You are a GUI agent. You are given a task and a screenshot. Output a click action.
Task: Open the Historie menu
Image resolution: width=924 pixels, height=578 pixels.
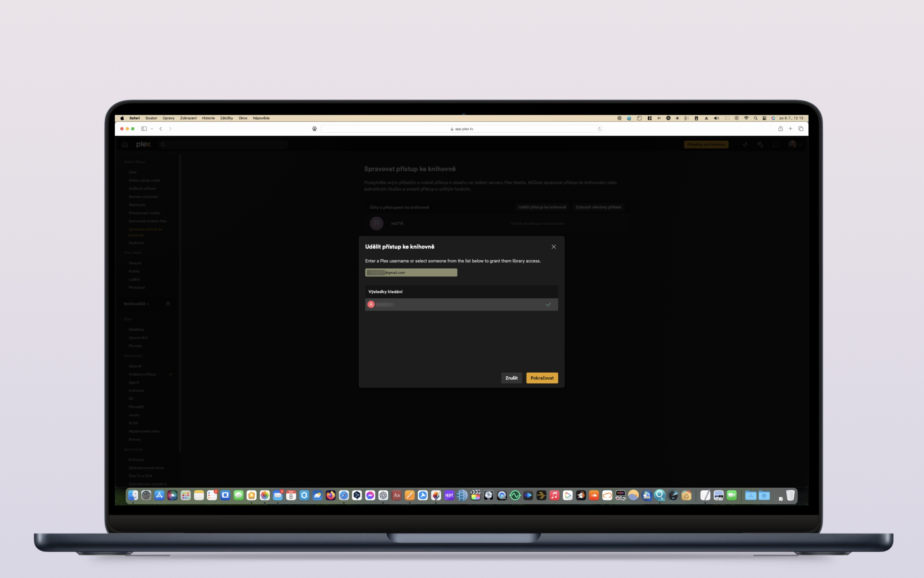(x=208, y=118)
